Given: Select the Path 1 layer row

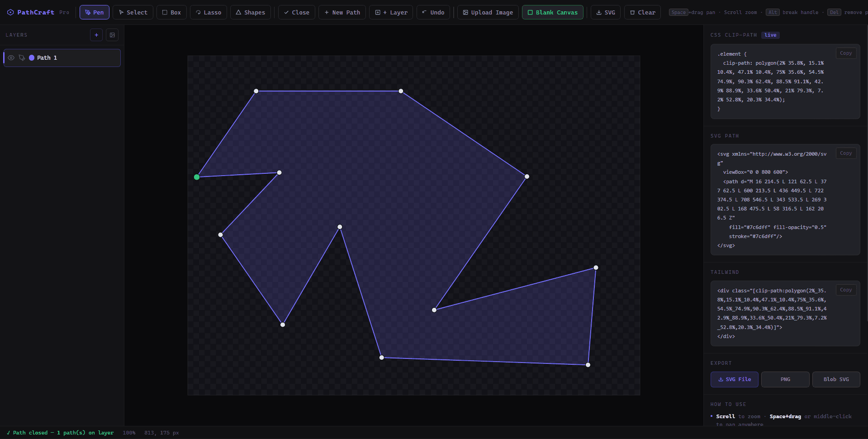Looking at the screenshot, I should 62,58.
